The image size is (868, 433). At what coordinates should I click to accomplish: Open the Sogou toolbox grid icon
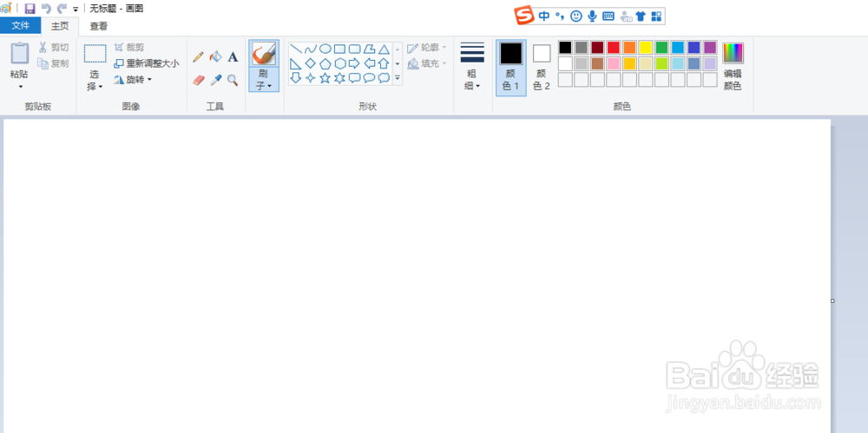coord(656,16)
